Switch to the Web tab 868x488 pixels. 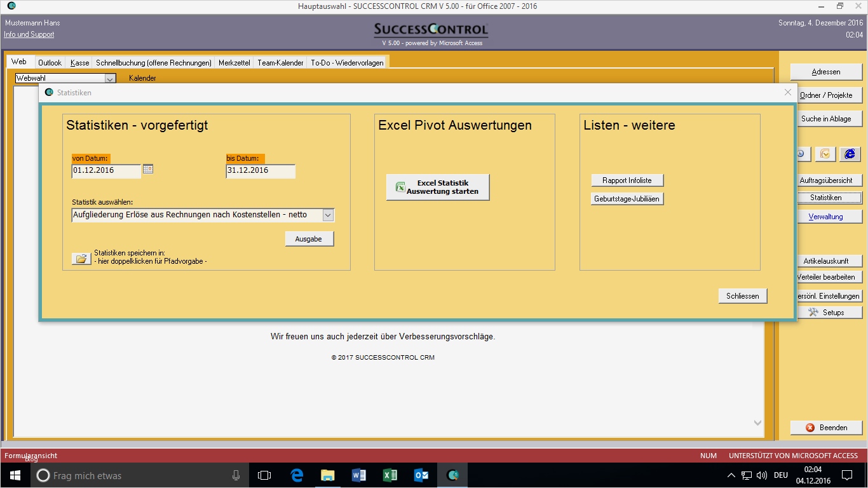point(19,62)
